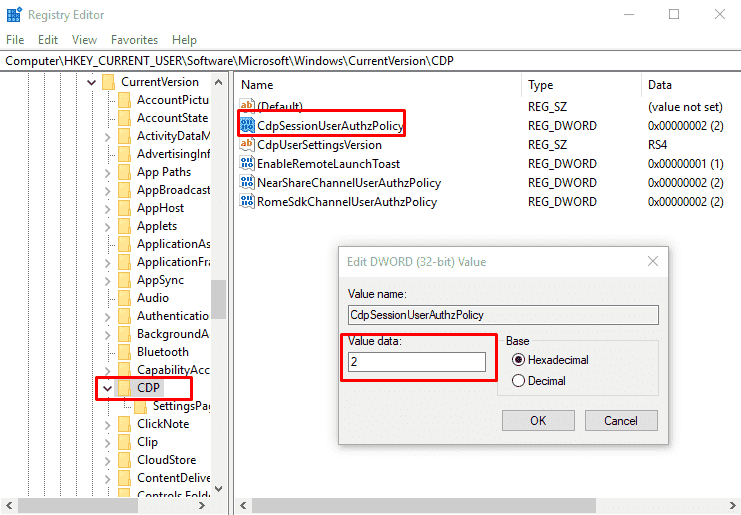The height and width of the screenshot is (515, 741).
Task: Click the registry path address bar
Action: pos(370,61)
